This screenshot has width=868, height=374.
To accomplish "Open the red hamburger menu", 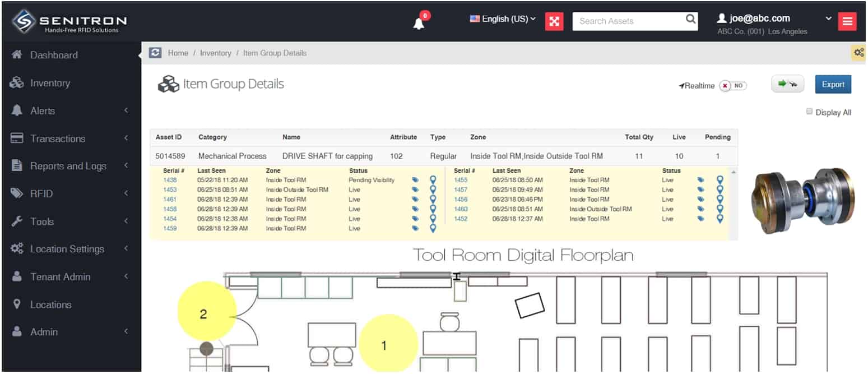I will tap(847, 21).
